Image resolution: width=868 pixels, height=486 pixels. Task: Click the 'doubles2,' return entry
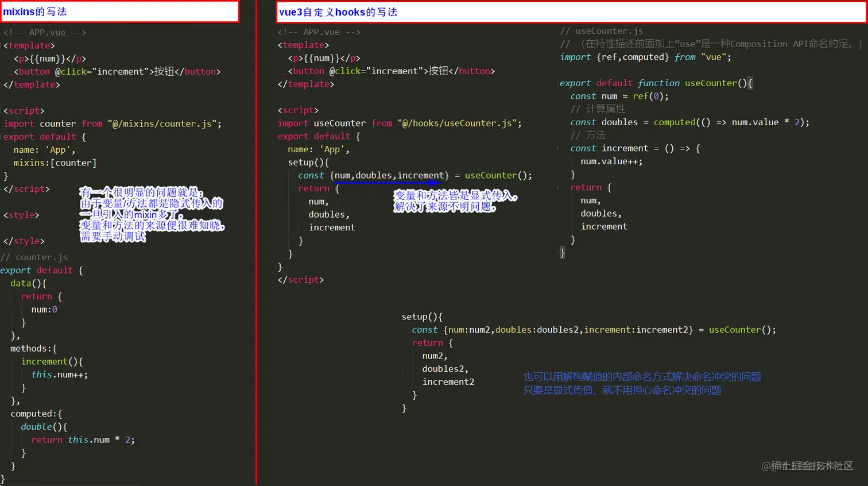[445, 369]
